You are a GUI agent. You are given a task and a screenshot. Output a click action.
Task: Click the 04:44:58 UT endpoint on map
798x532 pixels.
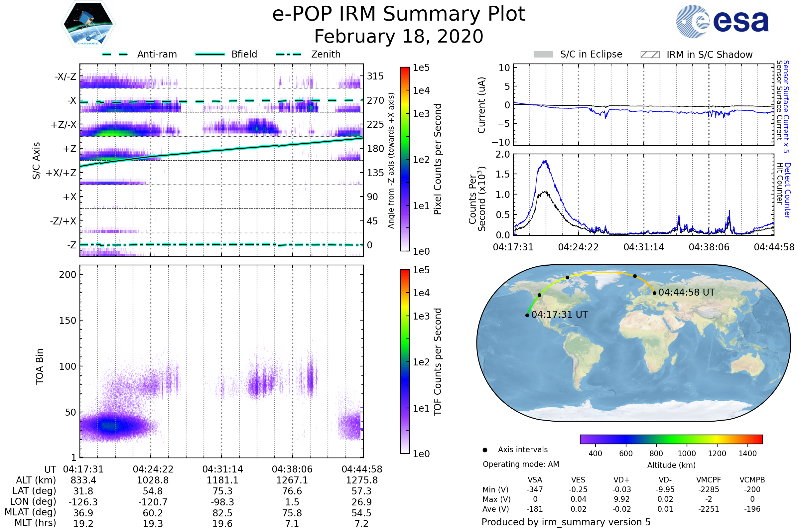coord(654,293)
